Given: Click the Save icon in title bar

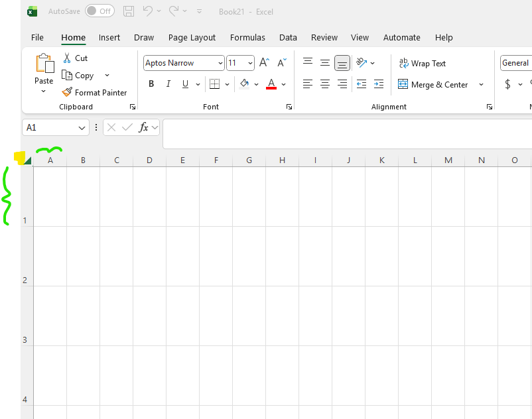Looking at the screenshot, I should [x=129, y=11].
